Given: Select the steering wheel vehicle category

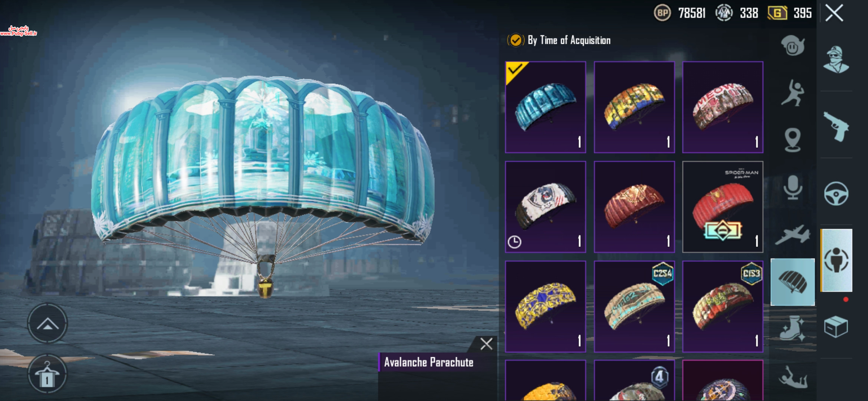Looking at the screenshot, I should tap(836, 193).
